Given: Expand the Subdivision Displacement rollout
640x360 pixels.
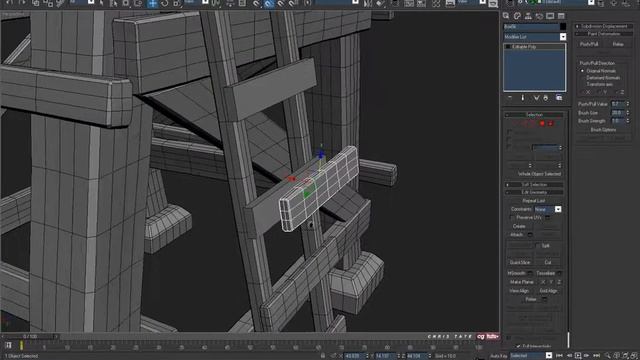Looking at the screenshot, I should (604, 26).
